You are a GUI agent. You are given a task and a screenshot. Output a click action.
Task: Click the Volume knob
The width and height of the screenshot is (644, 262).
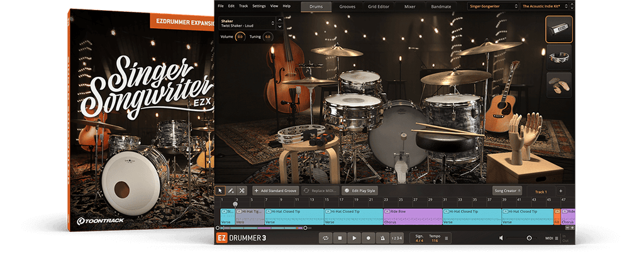(240, 37)
